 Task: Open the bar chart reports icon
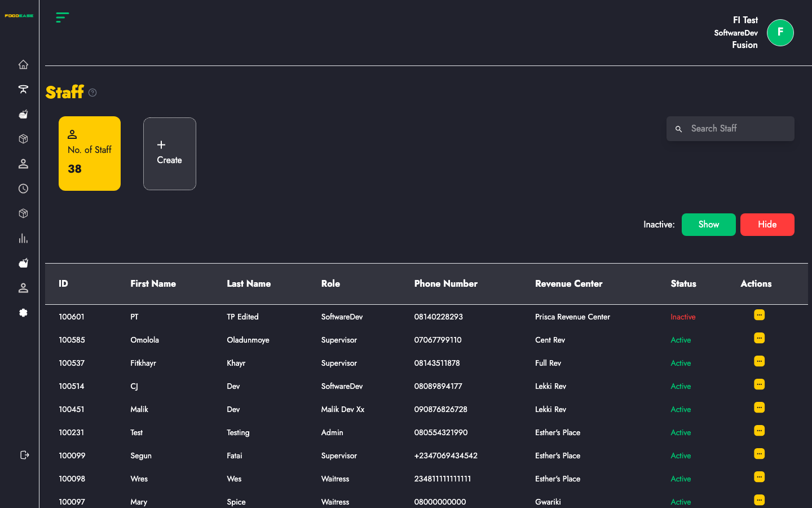[23, 238]
